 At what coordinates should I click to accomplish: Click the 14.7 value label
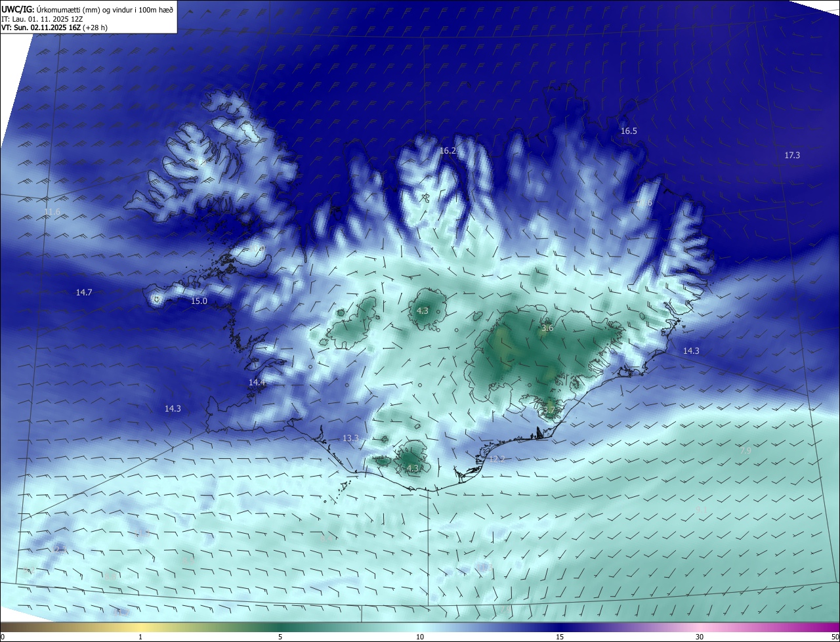pos(84,293)
